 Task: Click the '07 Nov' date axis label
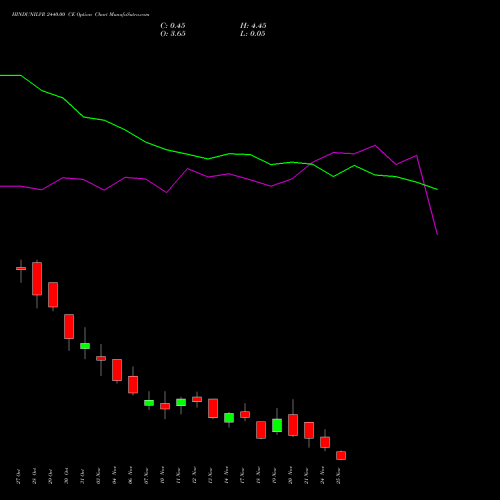(x=146, y=476)
